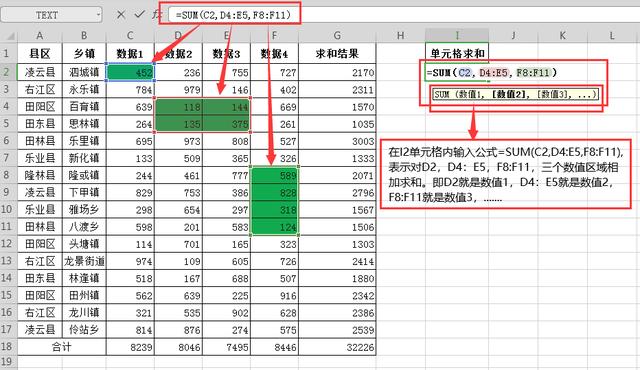Click cell F11 with value 124
640x370 pixels.
(x=275, y=227)
